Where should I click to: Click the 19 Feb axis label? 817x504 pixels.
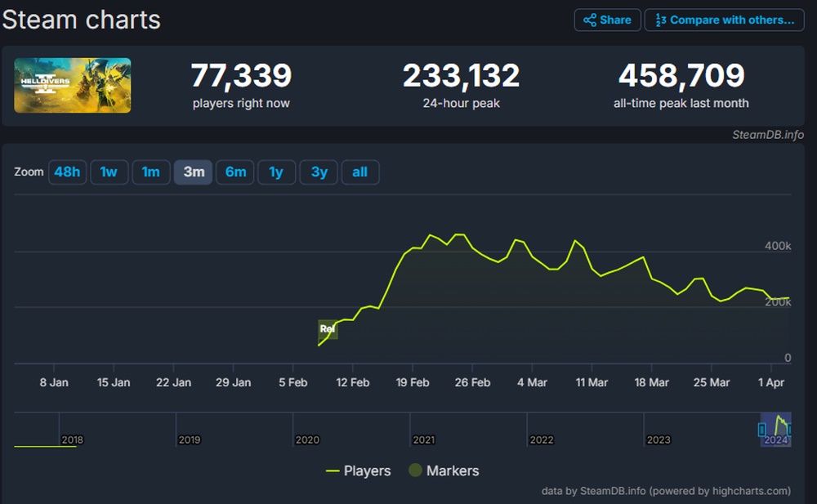(413, 382)
